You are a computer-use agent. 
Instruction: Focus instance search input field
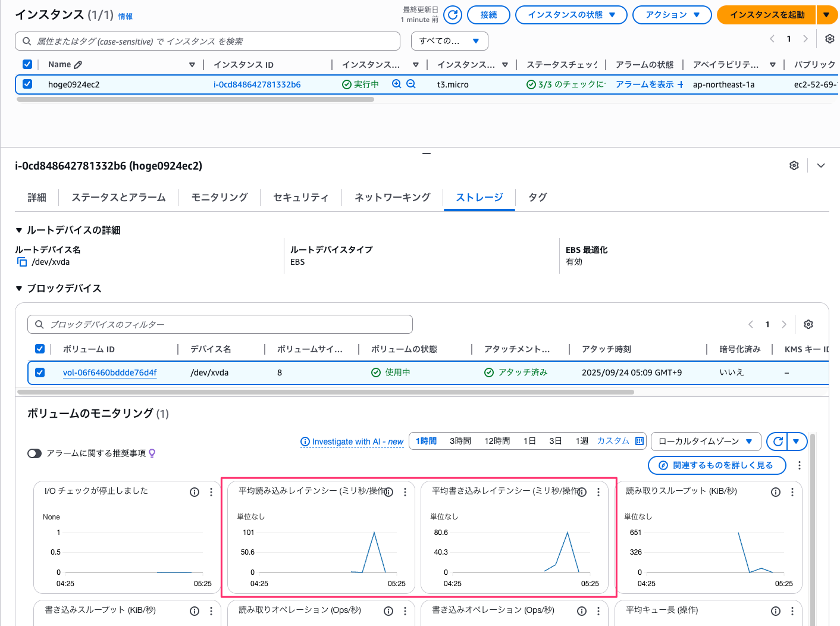(208, 41)
